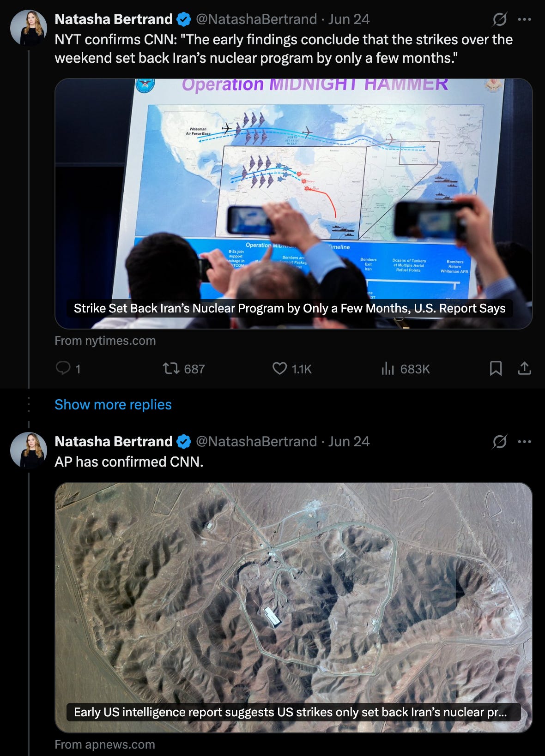The image size is (545, 756).
Task: Open more options on AP confirmed tweet
Action: (x=524, y=442)
